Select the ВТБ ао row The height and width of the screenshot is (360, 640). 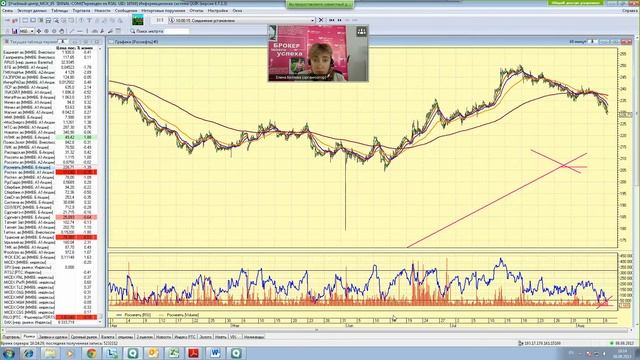pos(49,67)
